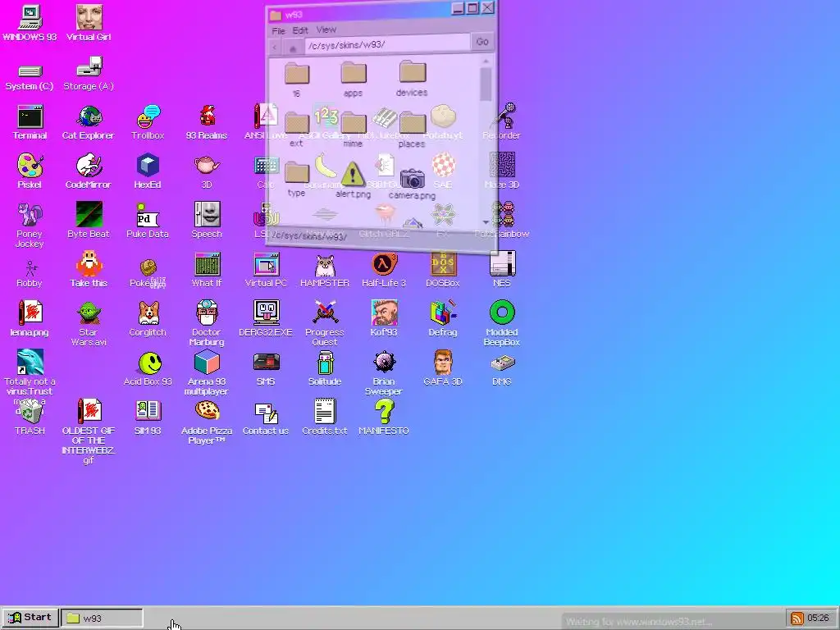Open Doctor Marburg icon
The width and height of the screenshot is (840, 630).
coord(207,324)
